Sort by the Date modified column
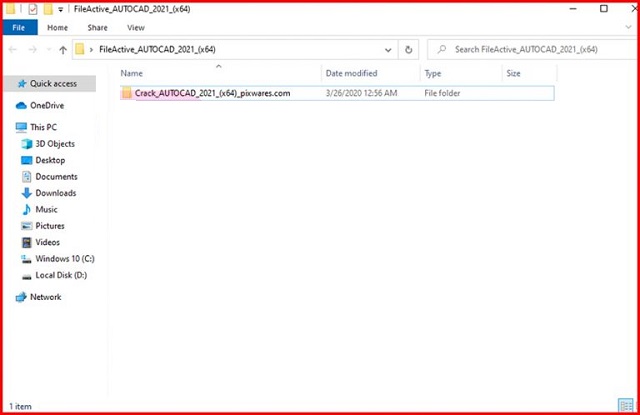Image resolution: width=640 pixels, height=415 pixels. (351, 73)
